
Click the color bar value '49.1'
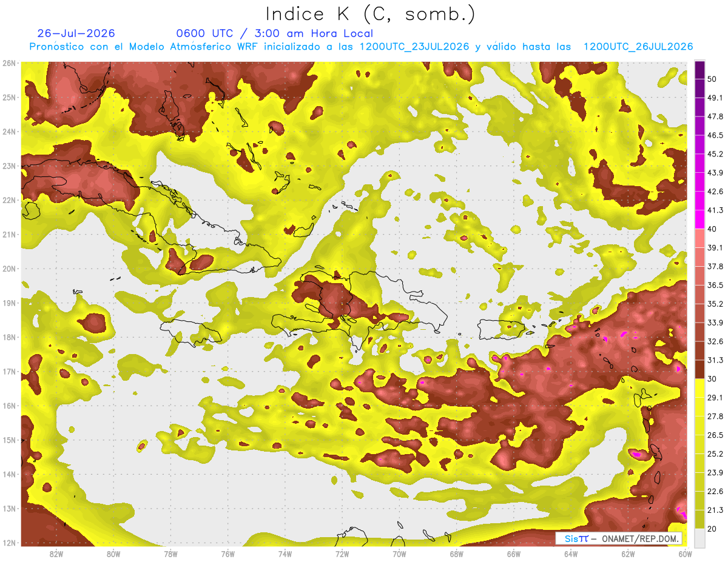point(715,98)
